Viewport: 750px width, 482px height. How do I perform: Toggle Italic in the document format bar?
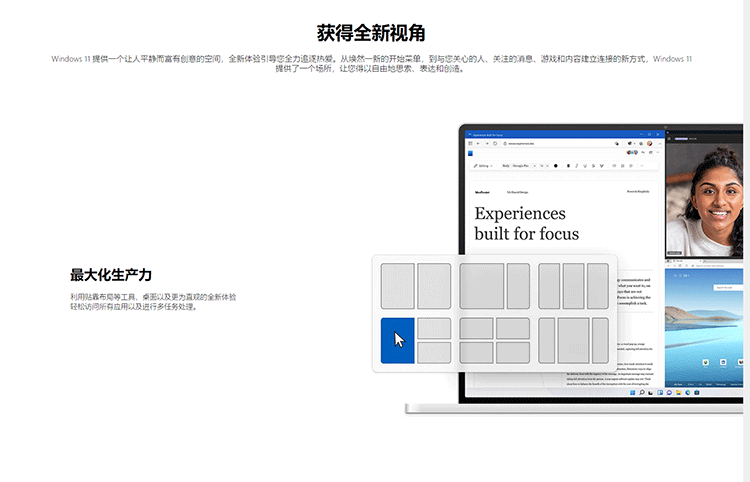(577, 166)
